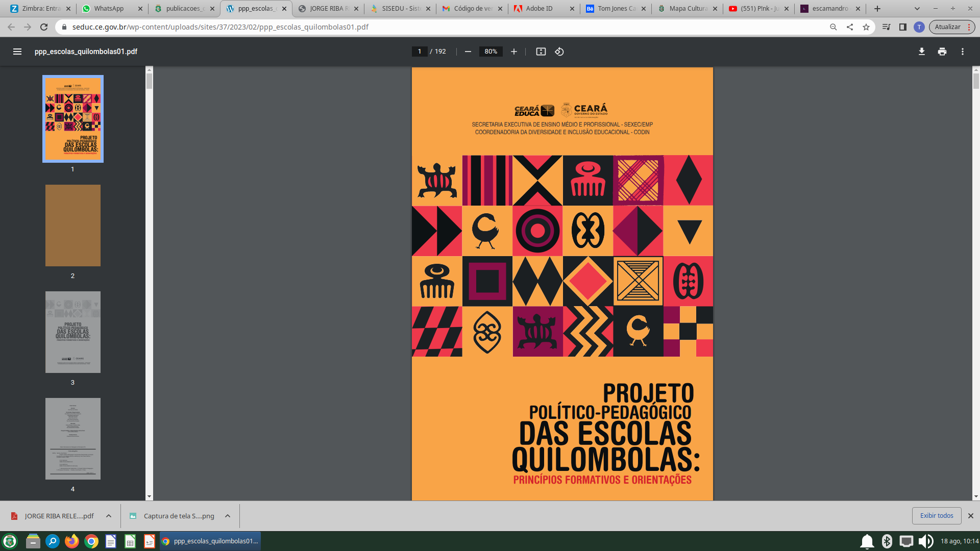980x551 pixels.
Task: Click the PDF zoom in plus button
Action: (514, 52)
